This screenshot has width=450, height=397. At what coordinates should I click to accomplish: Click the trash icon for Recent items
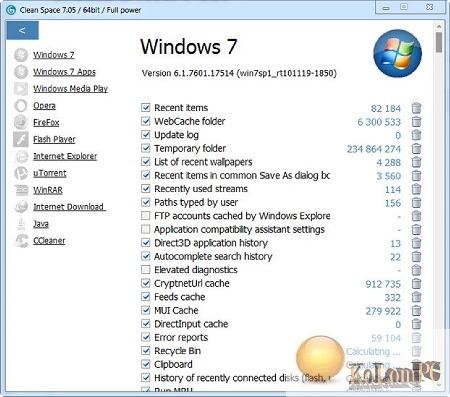416,108
